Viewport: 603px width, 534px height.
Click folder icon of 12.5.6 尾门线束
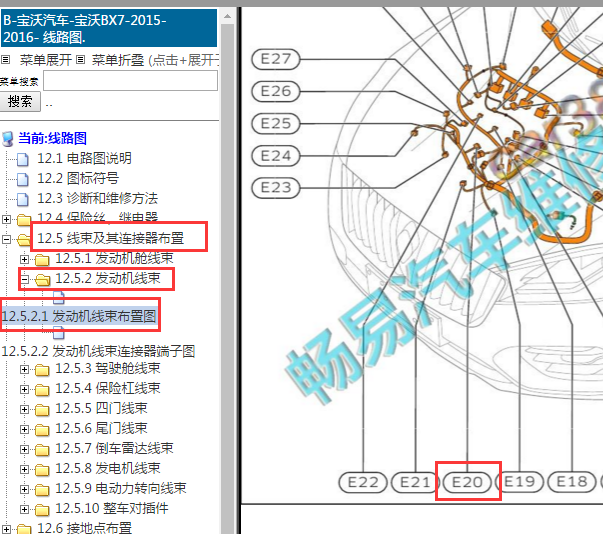[x=42, y=430]
